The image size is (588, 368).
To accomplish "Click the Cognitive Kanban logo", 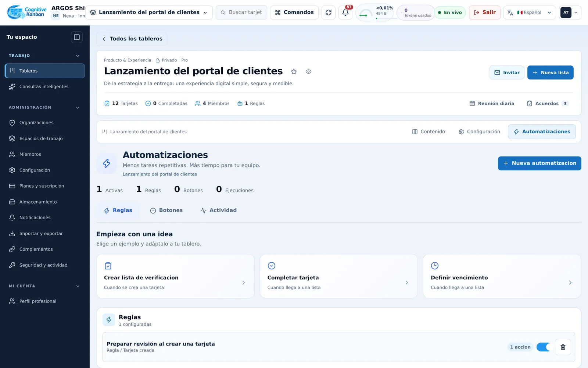I will tap(27, 12).
